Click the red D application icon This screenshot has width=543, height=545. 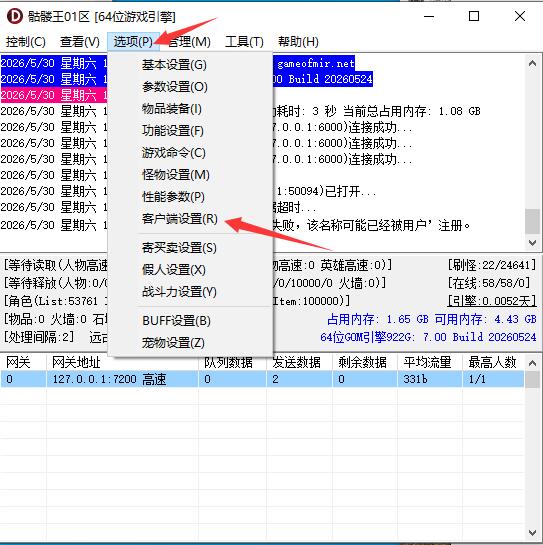15,16
